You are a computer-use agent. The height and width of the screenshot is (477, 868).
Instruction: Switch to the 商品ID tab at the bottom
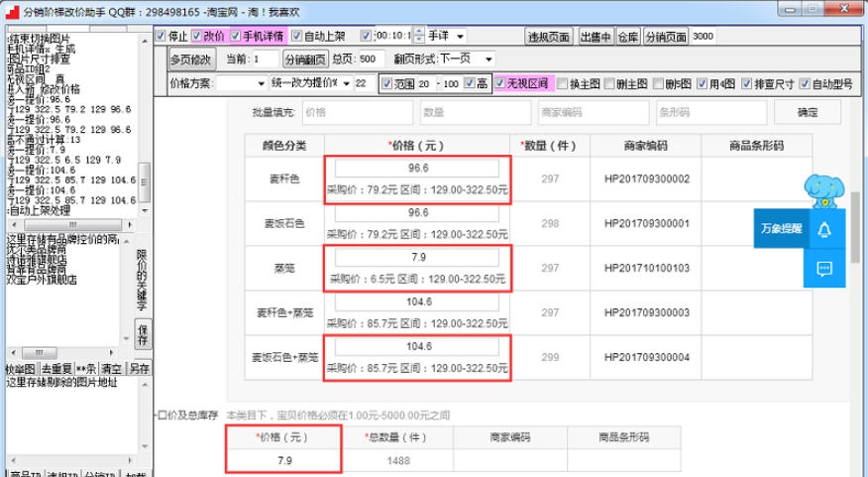tap(25, 474)
